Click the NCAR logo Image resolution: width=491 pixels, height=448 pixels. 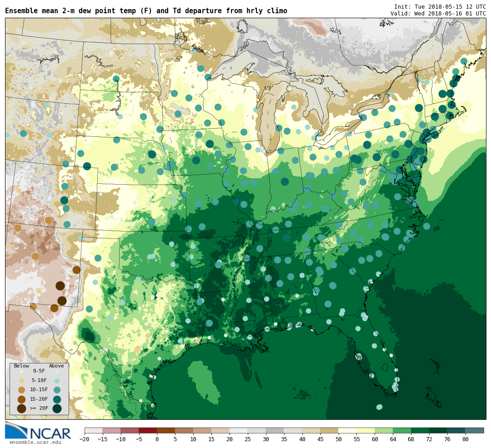[x=38, y=431]
